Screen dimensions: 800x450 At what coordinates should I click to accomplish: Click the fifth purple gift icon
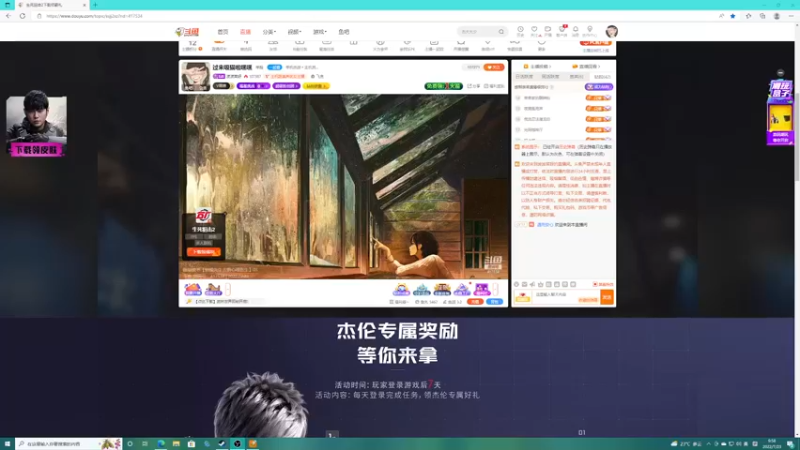(x=482, y=290)
